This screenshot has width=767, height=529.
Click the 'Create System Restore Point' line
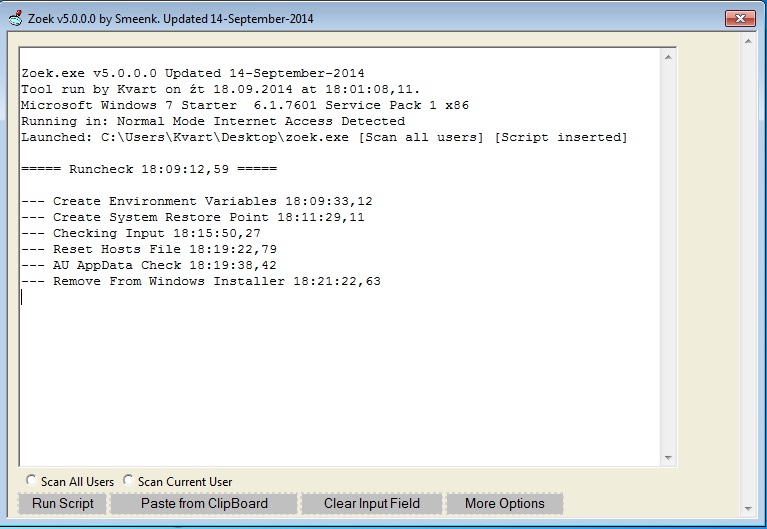point(193,217)
